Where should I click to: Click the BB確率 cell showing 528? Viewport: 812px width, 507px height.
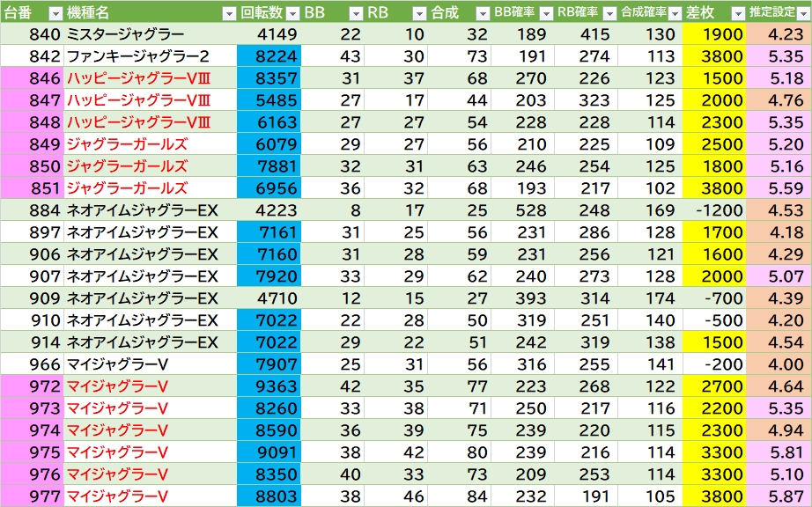coord(521,210)
